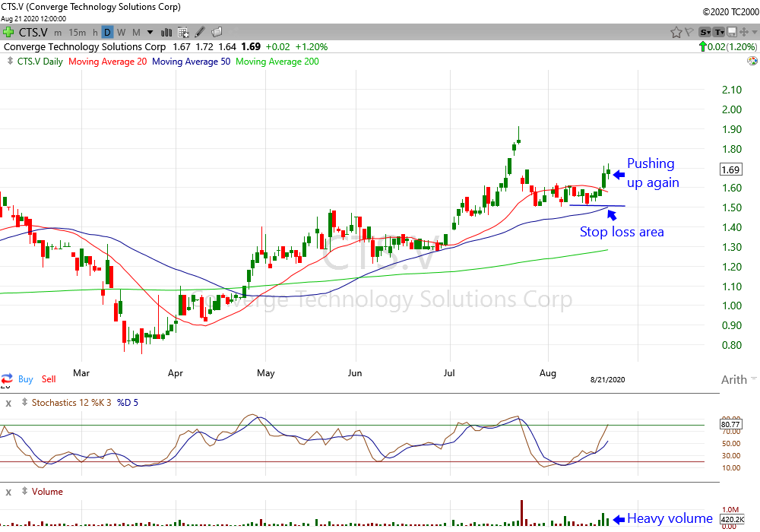The image size is (760, 532).
Task: Click the 80.77 stochastic value marker
Action: (730, 424)
